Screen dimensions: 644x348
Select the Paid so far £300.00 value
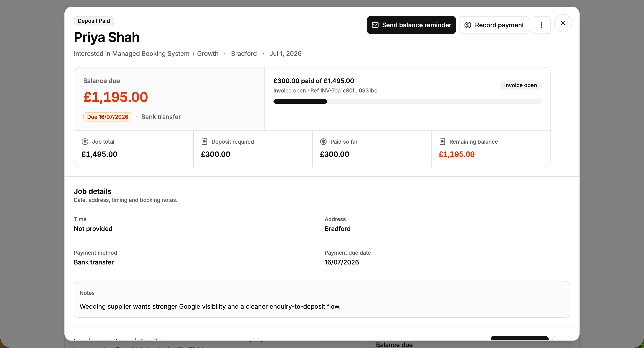pos(335,154)
